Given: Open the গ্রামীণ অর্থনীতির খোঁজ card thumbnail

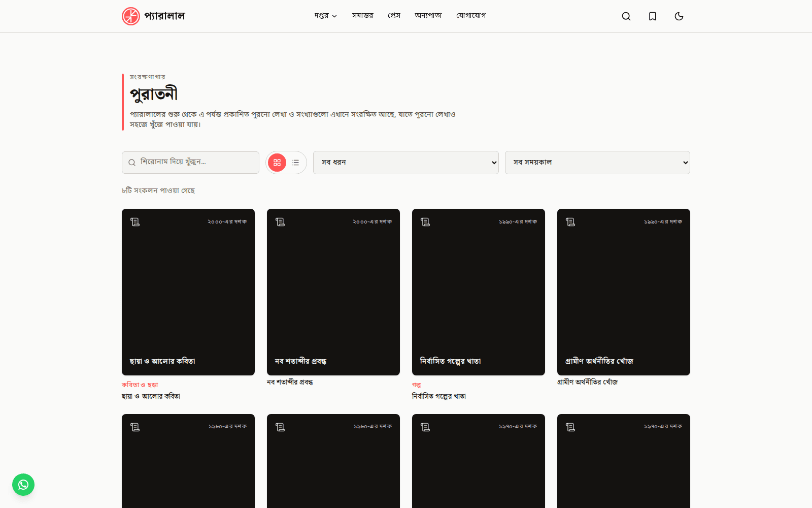Looking at the screenshot, I should pos(624,292).
